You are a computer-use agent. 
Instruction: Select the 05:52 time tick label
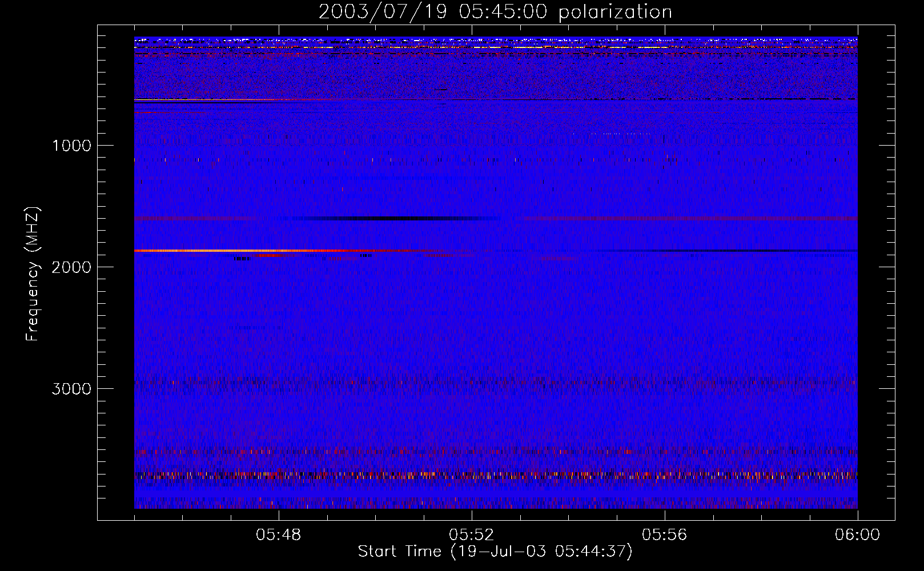coord(471,535)
